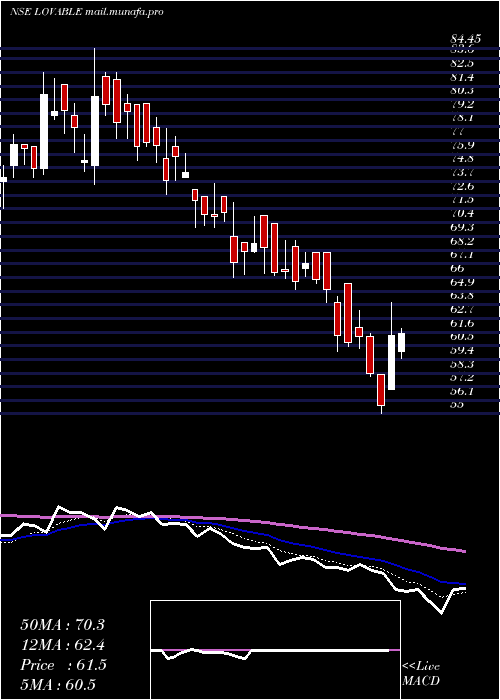The width and height of the screenshot is (500, 700).
Task: Click the 82.5 price axis label
Action: [462, 63]
